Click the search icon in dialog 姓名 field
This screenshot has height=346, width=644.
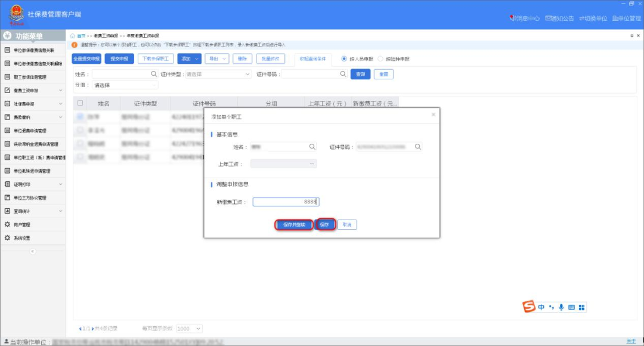312,147
